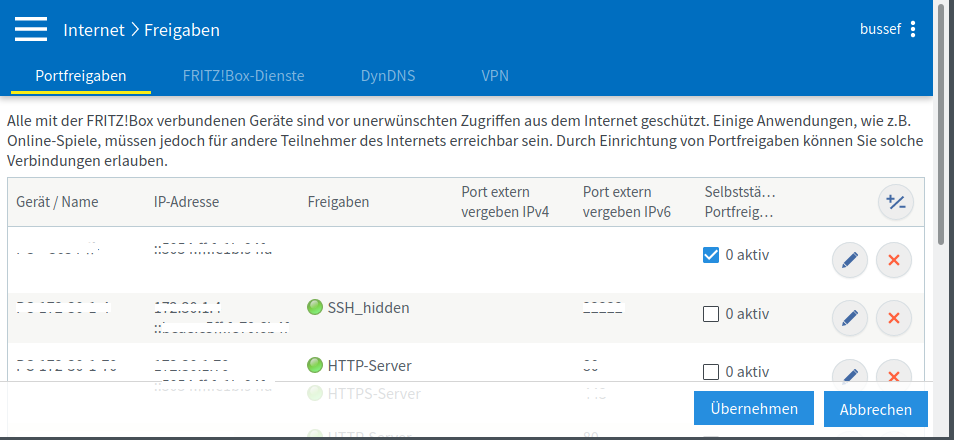The width and height of the screenshot is (954, 440).
Task: Open the hamburger navigation menu
Action: [x=31, y=29]
